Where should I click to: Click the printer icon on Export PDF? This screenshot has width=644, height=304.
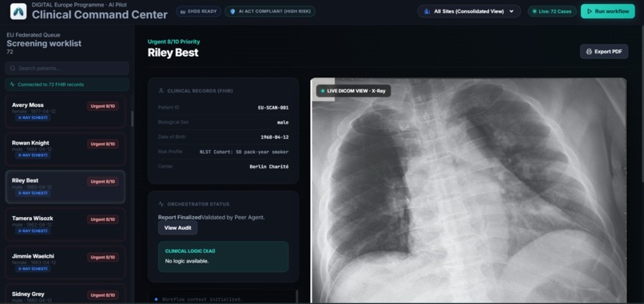[x=589, y=52]
